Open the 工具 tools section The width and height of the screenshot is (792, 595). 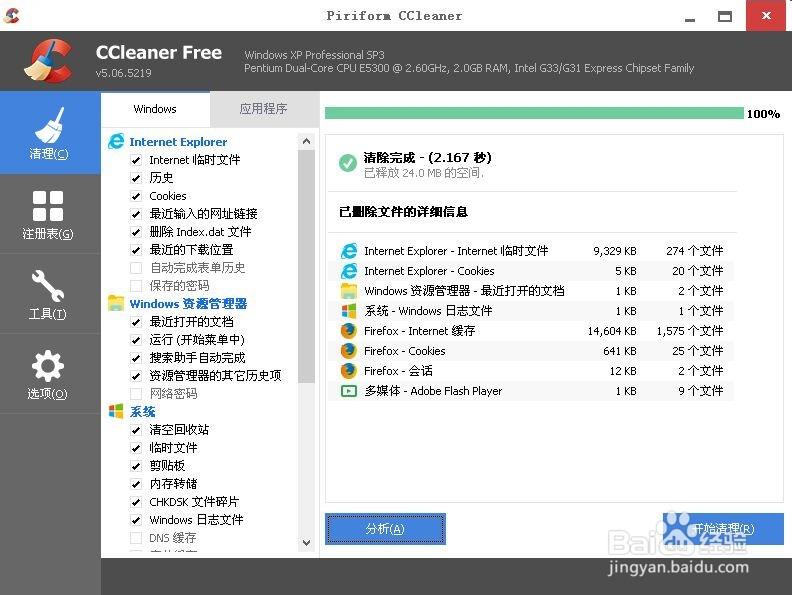point(50,294)
